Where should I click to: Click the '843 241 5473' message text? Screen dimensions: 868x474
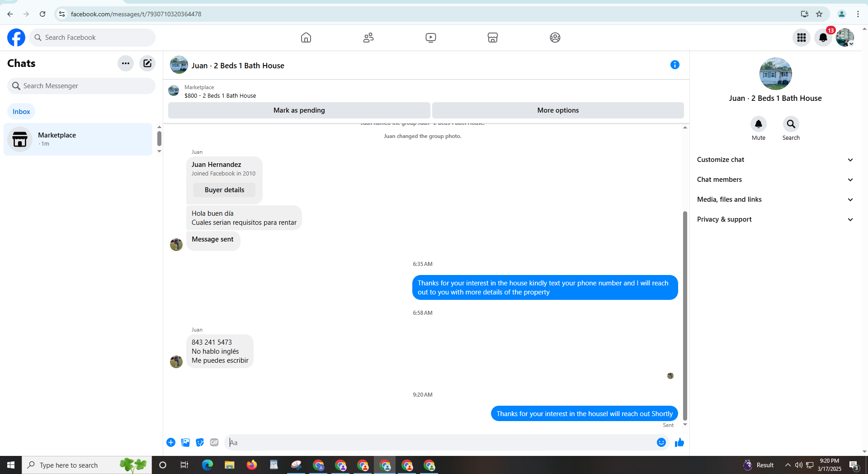click(212, 342)
